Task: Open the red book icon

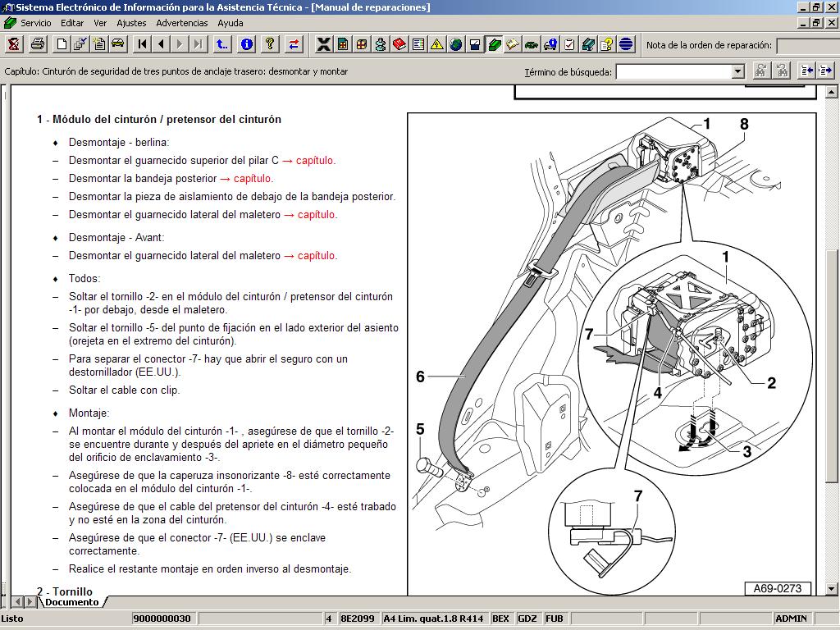Action: [399, 44]
